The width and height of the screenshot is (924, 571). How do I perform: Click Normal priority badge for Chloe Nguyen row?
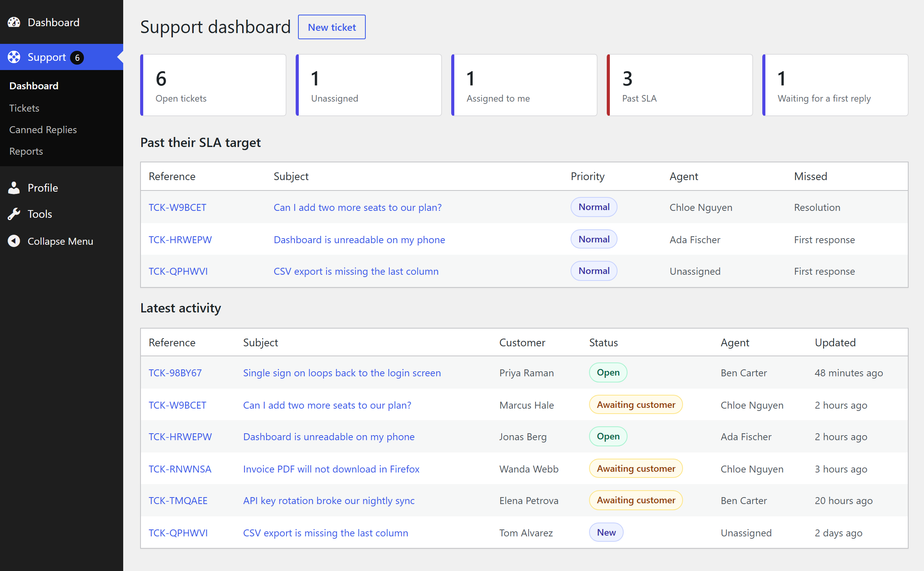click(594, 207)
